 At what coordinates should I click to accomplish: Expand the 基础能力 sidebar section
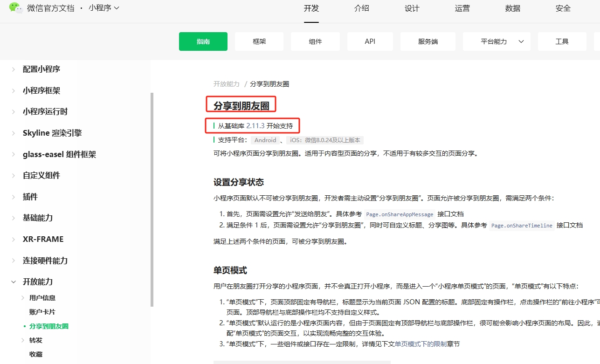37,218
